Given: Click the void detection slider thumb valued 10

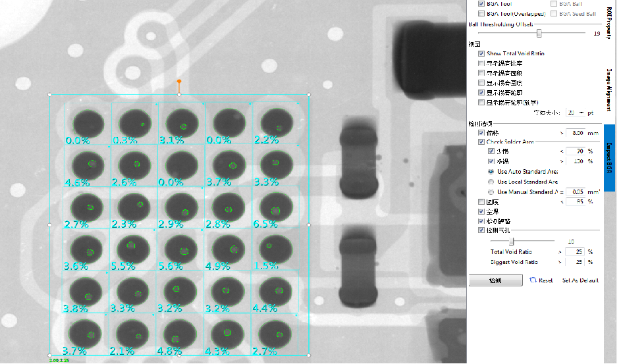Looking at the screenshot, I should tap(511, 241).
